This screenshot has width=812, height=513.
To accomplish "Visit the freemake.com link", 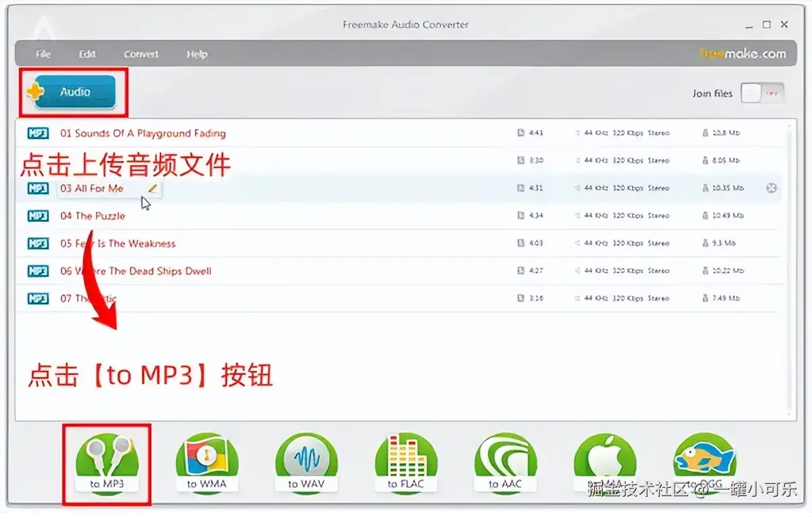I will (743, 53).
